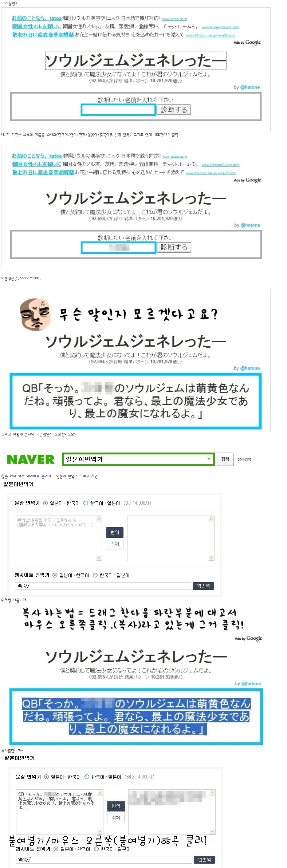Select 일본어→한국어 website radio in empty translator
Viewport: 287px width, 868px height.
[x=55, y=575]
